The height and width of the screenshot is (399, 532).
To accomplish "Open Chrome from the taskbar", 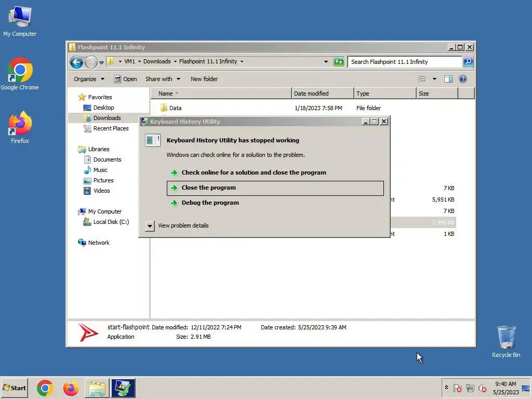I will click(x=45, y=388).
